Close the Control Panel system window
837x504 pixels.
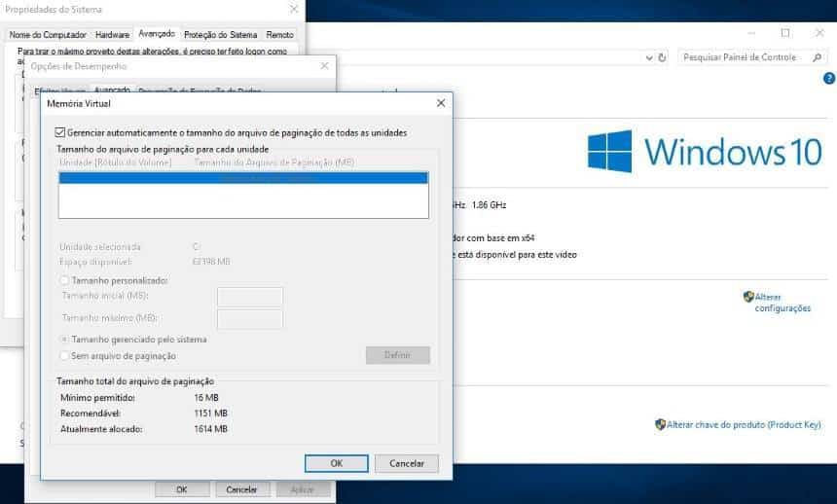[x=819, y=33]
